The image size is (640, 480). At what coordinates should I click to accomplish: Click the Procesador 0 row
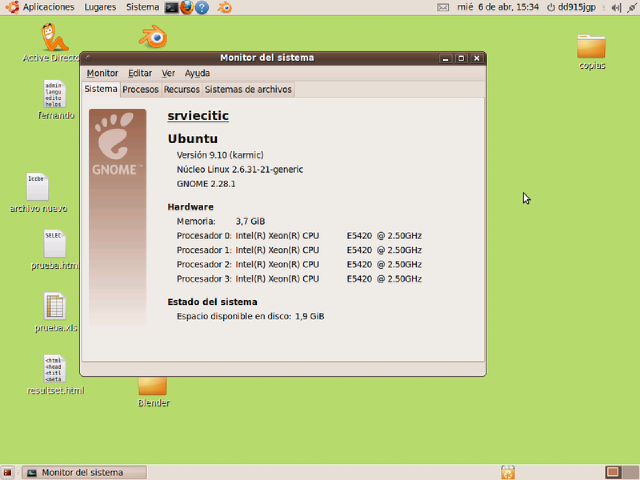(299, 236)
